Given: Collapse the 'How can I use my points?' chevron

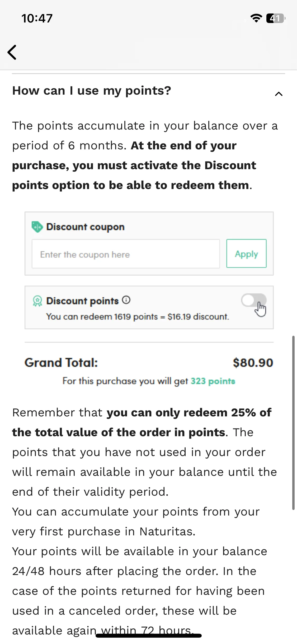Looking at the screenshot, I should [x=279, y=94].
